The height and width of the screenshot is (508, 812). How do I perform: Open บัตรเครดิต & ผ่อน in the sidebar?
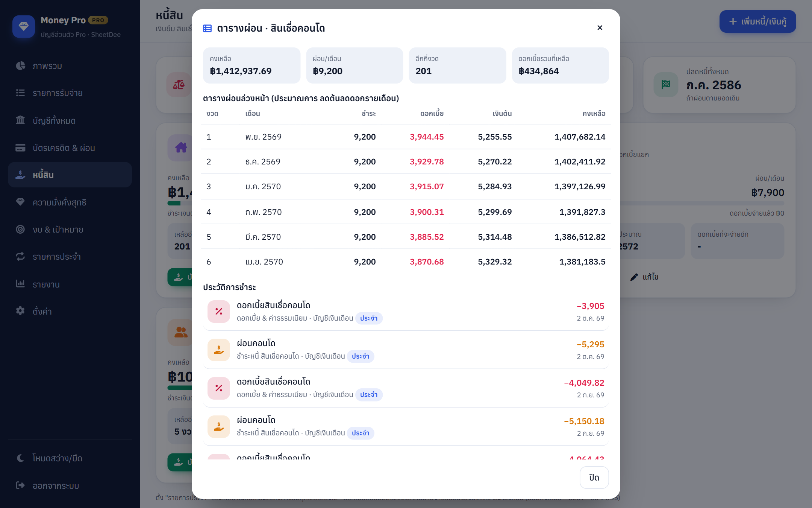(x=70, y=148)
